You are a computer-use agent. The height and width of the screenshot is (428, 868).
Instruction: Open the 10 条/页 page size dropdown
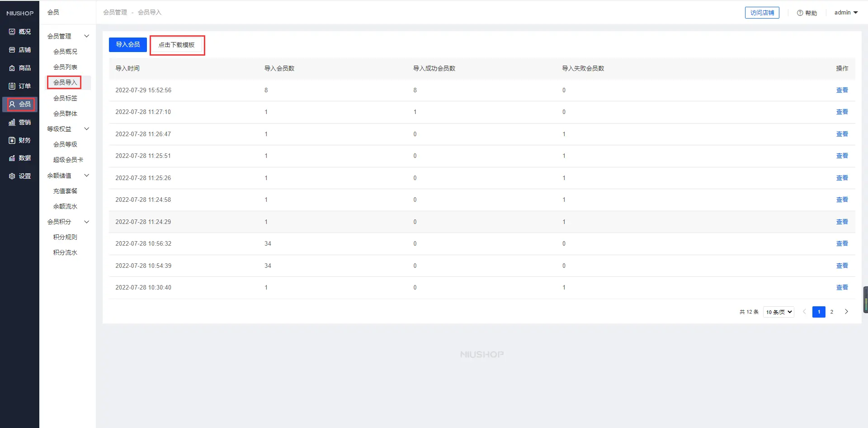(x=778, y=312)
